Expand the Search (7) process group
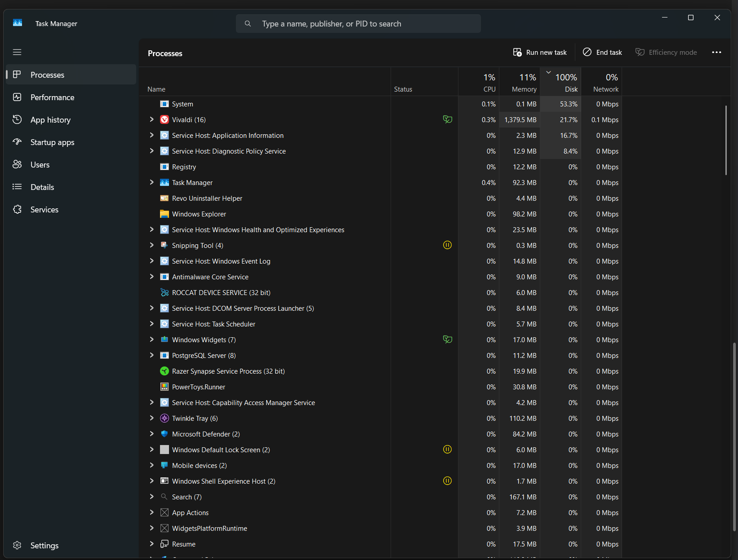Screen dimensions: 738x560 [x=151, y=497]
